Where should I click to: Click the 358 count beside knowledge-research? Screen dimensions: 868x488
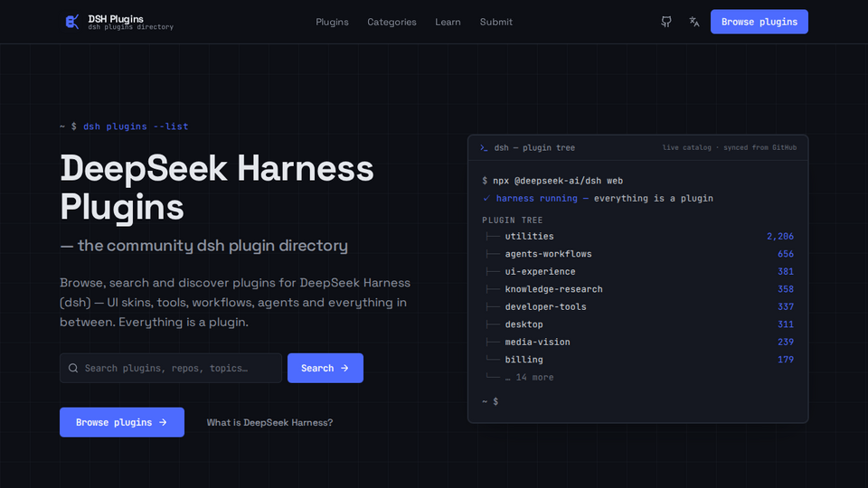click(786, 289)
